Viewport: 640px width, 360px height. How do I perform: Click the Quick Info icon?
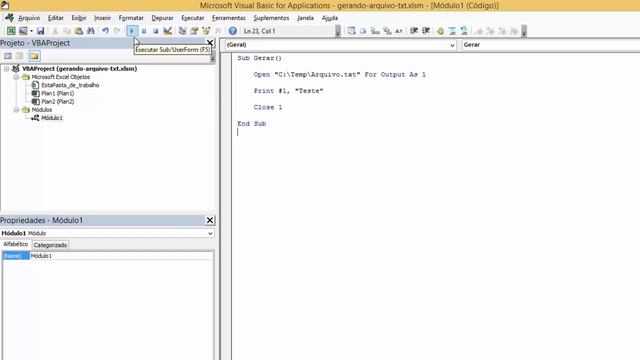click(375, 31)
